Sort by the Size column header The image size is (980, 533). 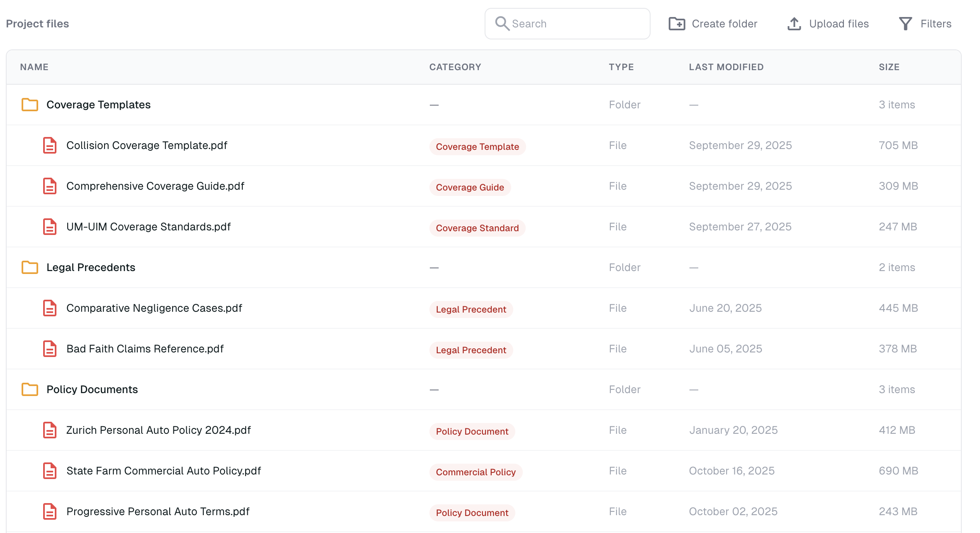[889, 67]
